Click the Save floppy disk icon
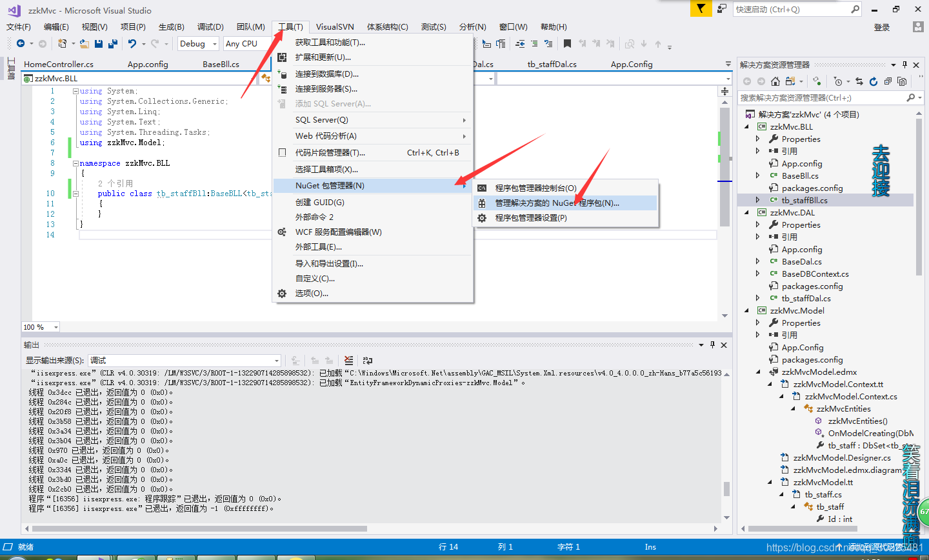929x560 pixels. 99,43
